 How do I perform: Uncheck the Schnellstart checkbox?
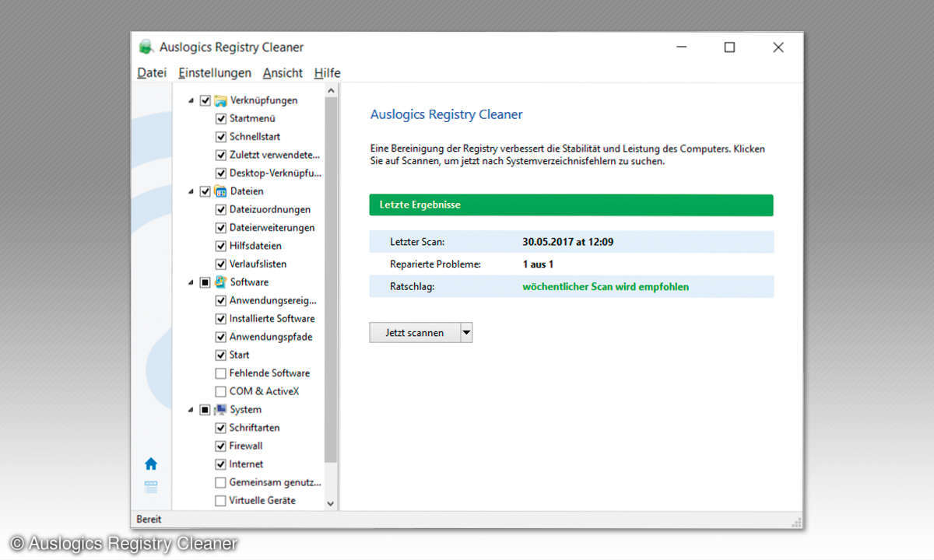pos(220,137)
